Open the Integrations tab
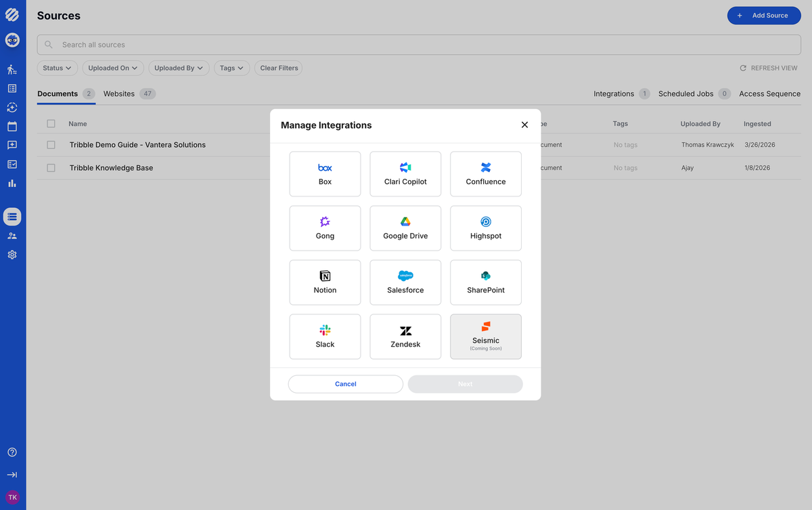The width and height of the screenshot is (812, 510). pos(621,93)
